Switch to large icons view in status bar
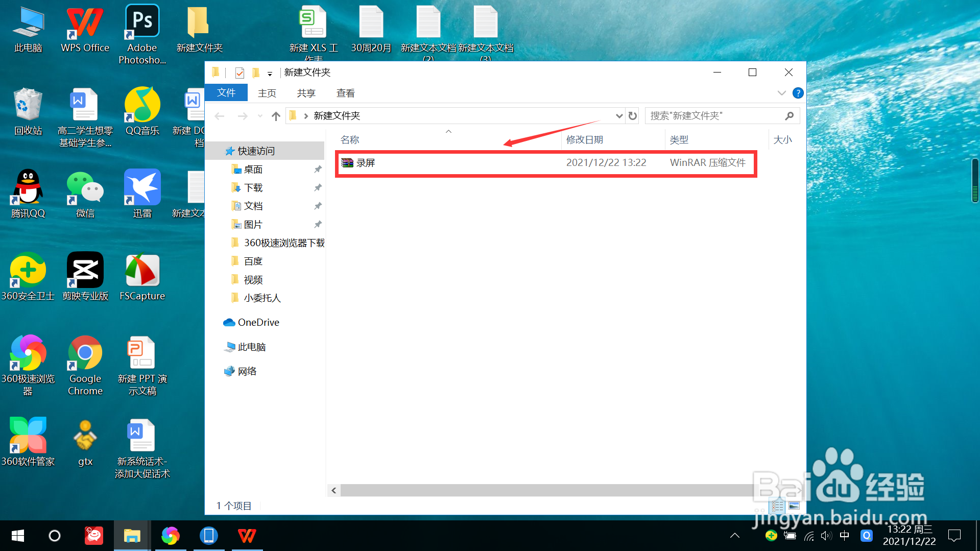 pos(795,506)
